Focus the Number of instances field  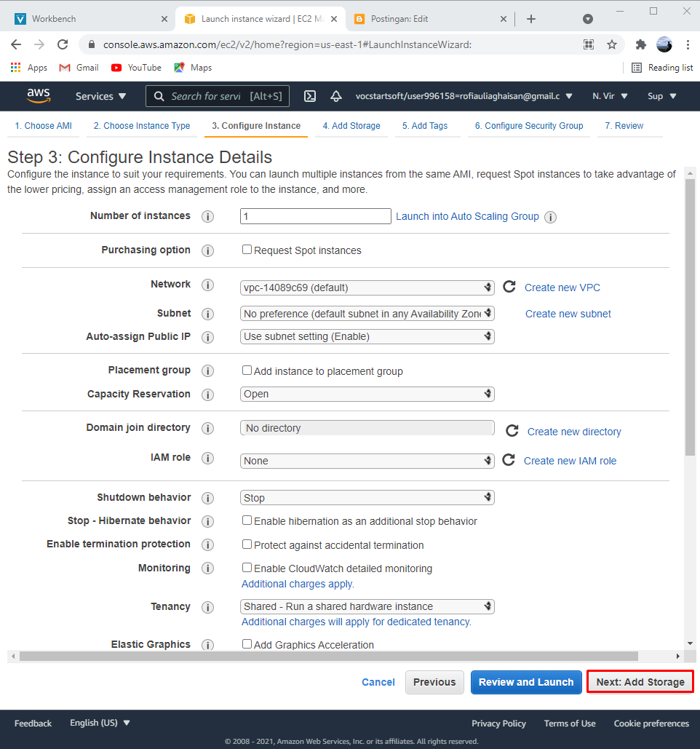click(316, 216)
